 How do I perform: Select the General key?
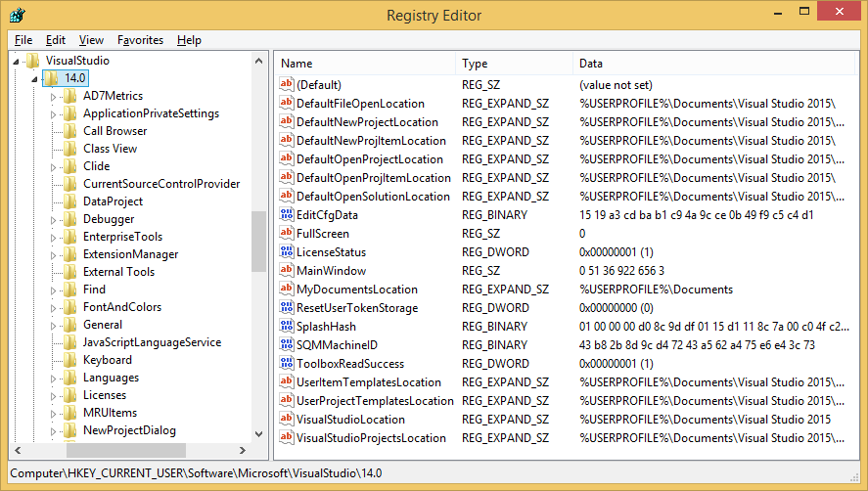click(103, 325)
